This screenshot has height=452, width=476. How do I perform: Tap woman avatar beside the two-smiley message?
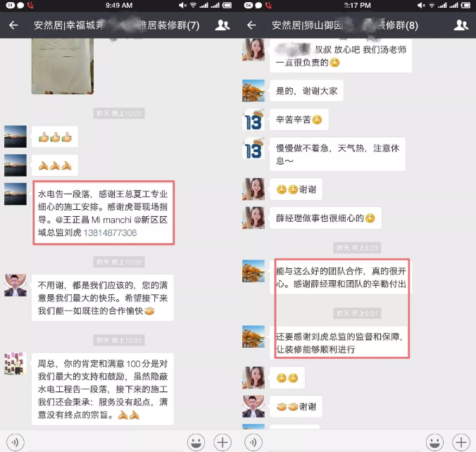point(253,377)
